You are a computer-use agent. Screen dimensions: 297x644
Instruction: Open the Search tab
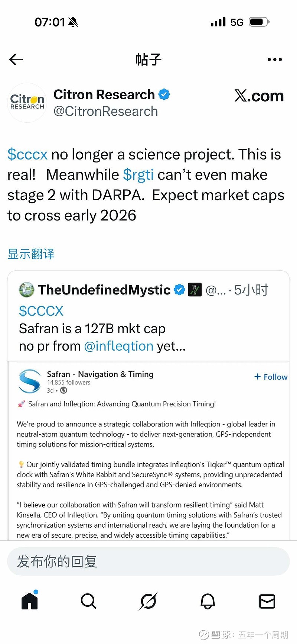89,601
